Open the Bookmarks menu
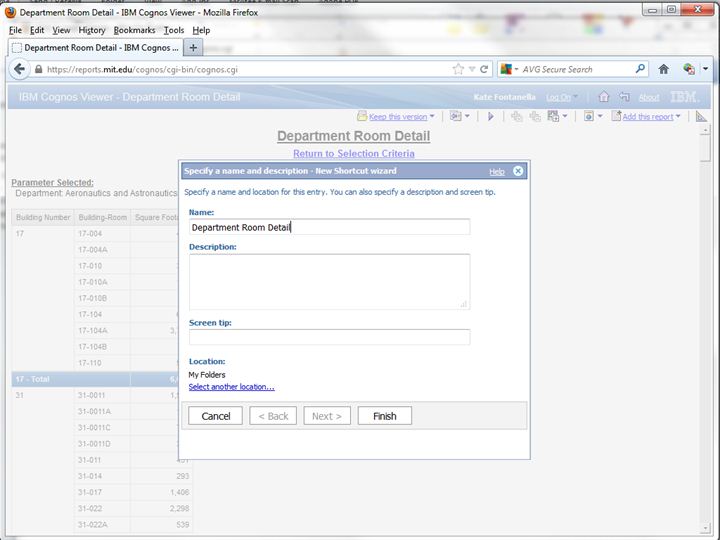Viewport: 720px width, 540px height. click(x=134, y=30)
